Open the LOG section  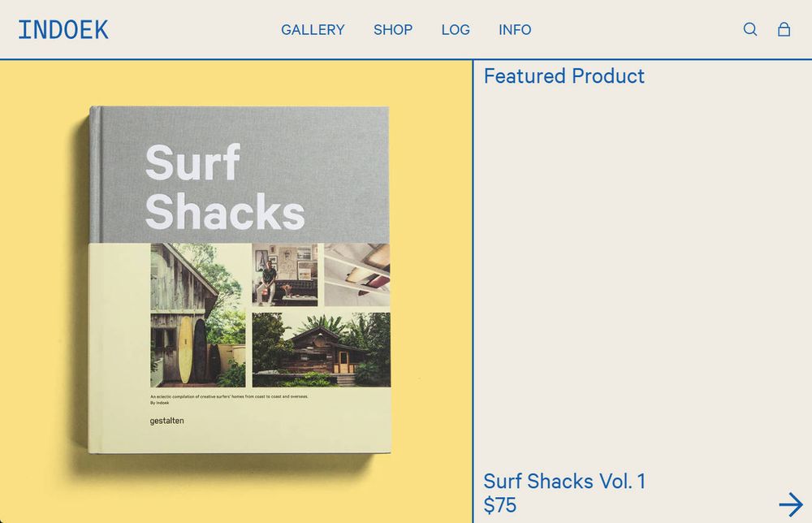point(456,30)
